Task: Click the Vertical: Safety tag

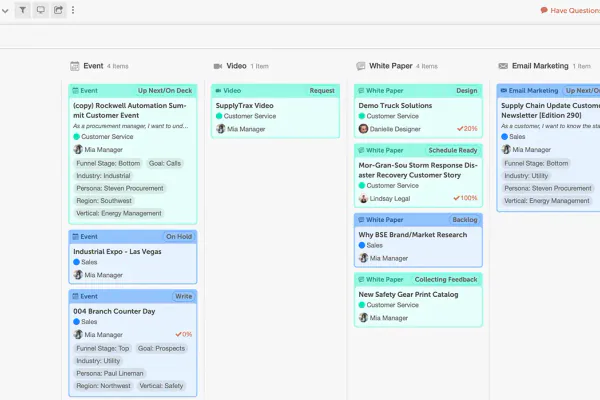Action: click(161, 386)
